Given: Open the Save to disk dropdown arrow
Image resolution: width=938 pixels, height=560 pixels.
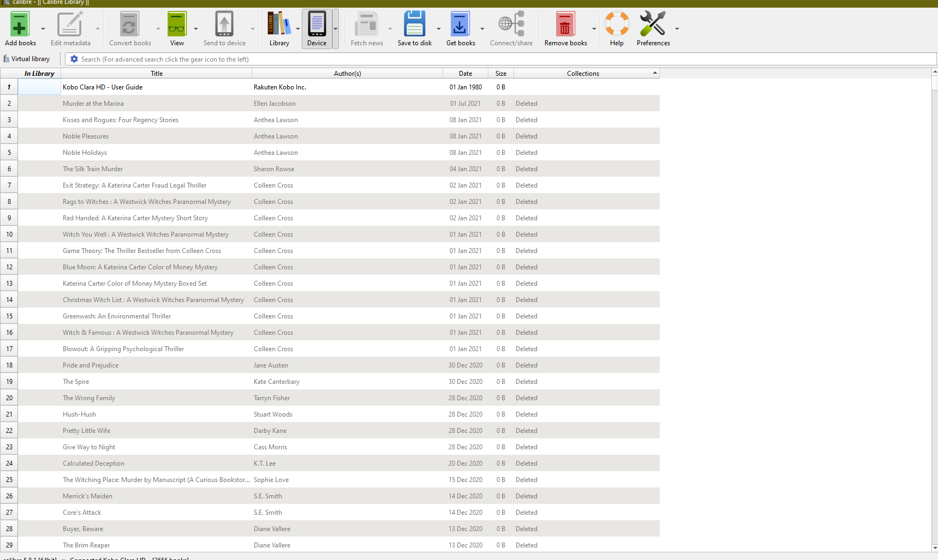Looking at the screenshot, I should [x=439, y=29].
